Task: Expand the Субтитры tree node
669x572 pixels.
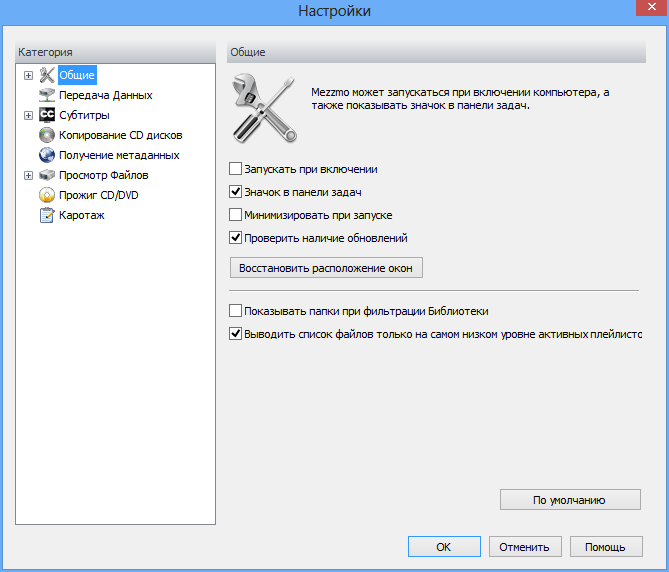Action: click(28, 116)
